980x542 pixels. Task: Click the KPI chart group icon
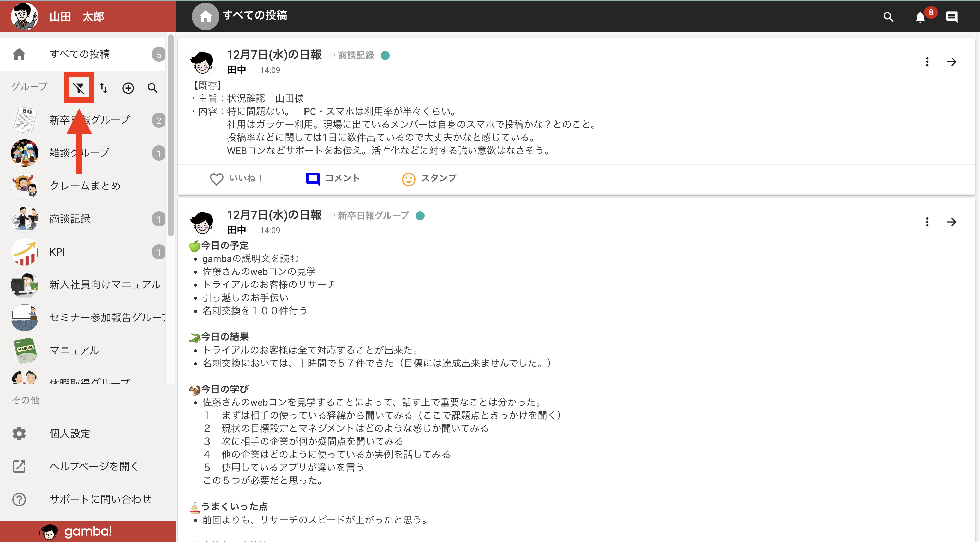pyautogui.click(x=25, y=252)
